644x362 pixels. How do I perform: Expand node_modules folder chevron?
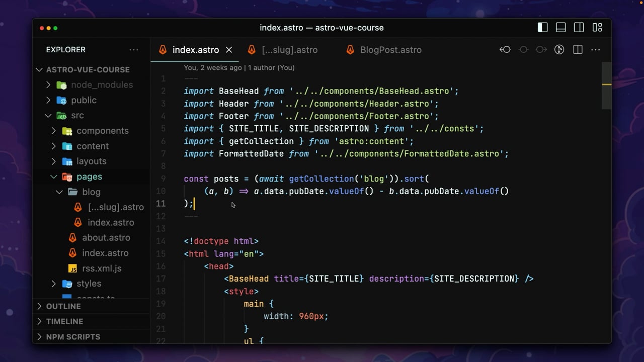[x=48, y=85]
